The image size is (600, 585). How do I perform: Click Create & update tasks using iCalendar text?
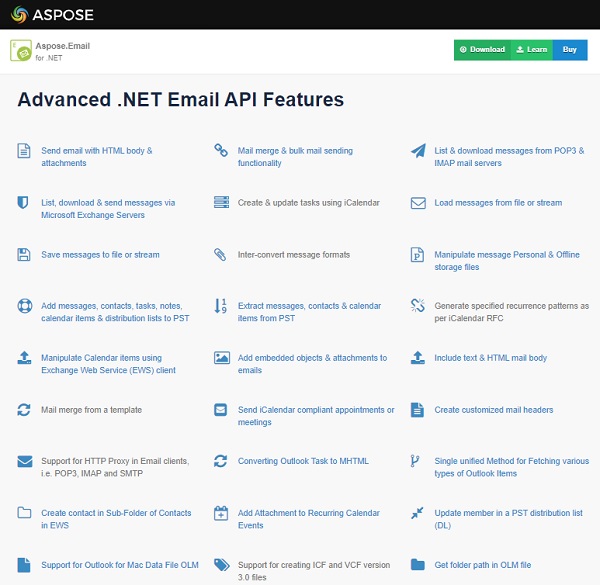[x=308, y=203]
